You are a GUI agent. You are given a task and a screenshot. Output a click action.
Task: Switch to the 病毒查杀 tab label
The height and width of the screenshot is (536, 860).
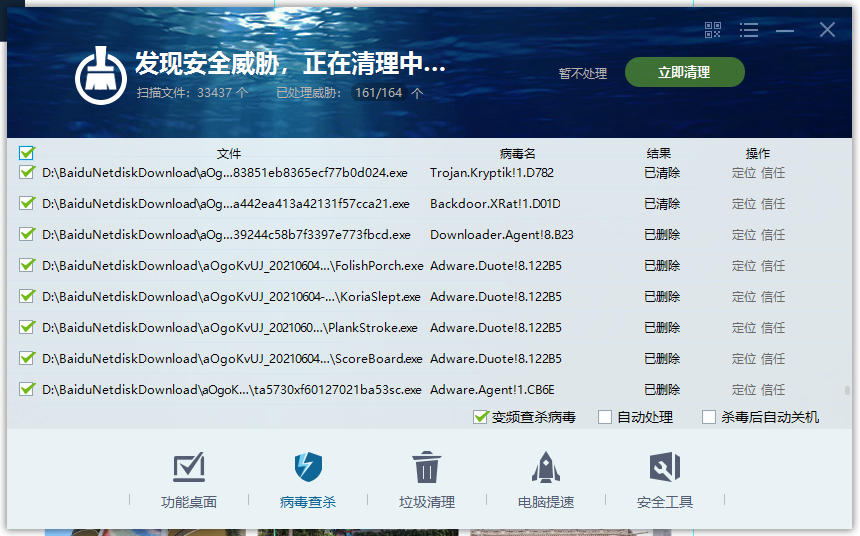pyautogui.click(x=308, y=501)
